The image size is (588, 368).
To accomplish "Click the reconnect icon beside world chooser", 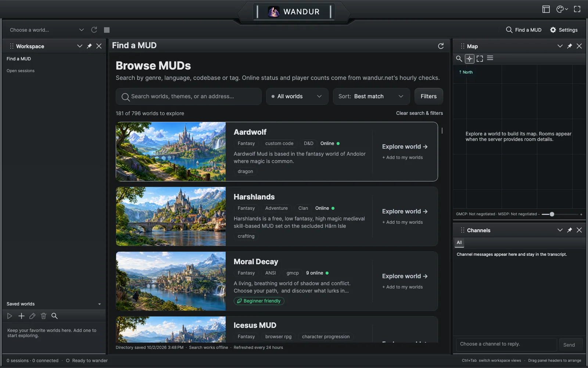I will click(94, 30).
